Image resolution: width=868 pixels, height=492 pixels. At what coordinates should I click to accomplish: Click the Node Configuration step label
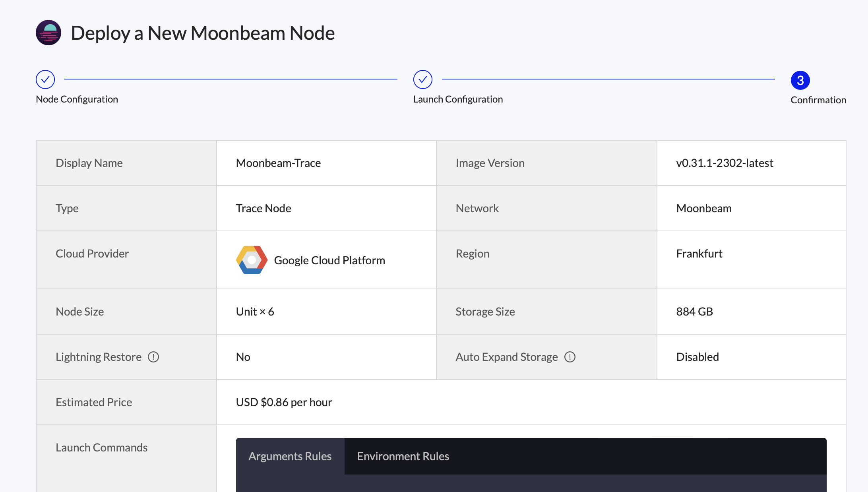(77, 99)
